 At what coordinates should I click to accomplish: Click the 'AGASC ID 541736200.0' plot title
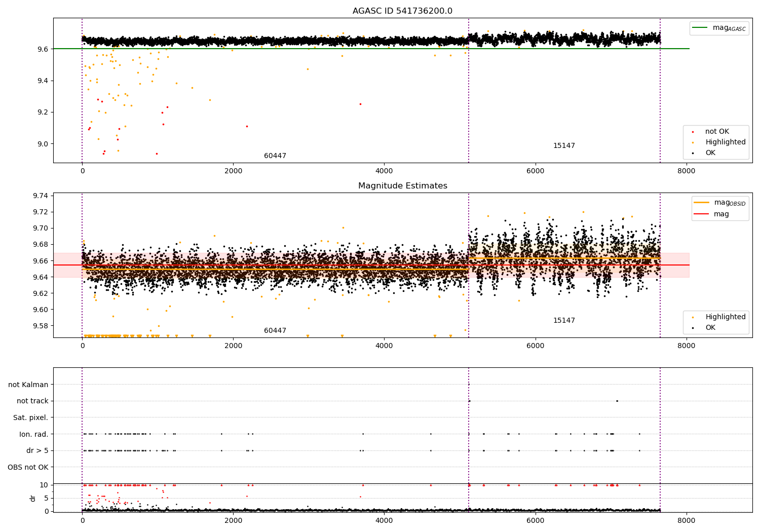(x=402, y=11)
